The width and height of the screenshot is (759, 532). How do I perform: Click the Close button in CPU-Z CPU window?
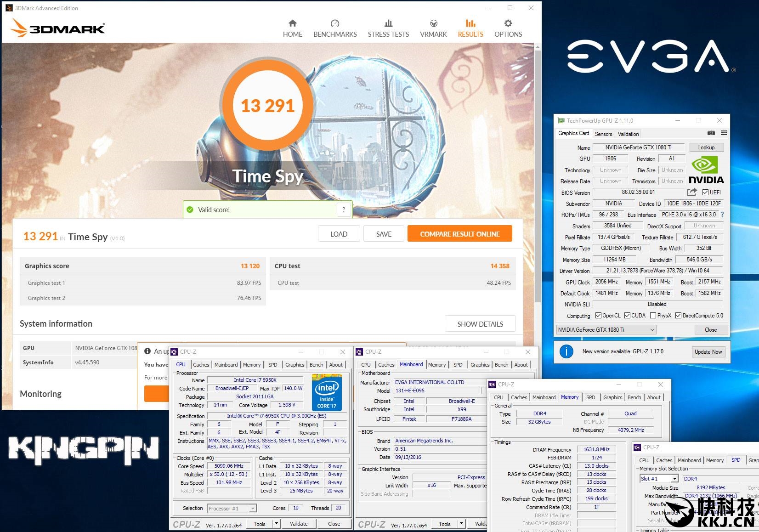pos(334,524)
